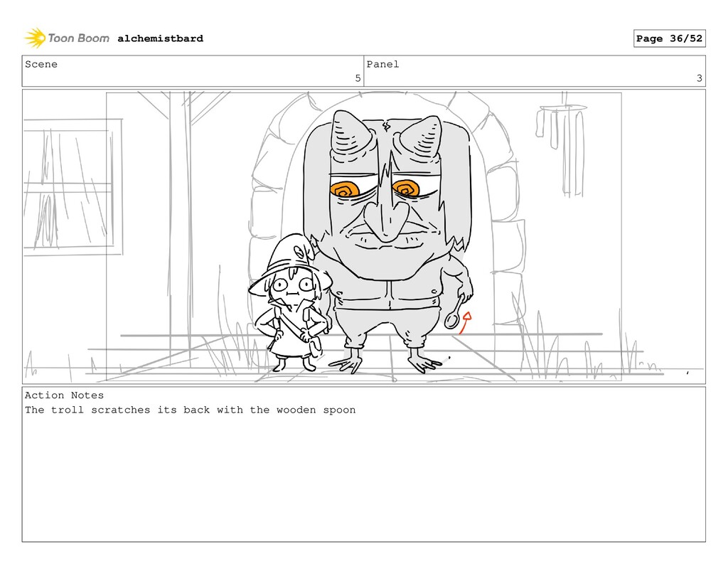The image size is (728, 564).
Task: Click the Page 36/52 indicator
Action: coord(669,38)
